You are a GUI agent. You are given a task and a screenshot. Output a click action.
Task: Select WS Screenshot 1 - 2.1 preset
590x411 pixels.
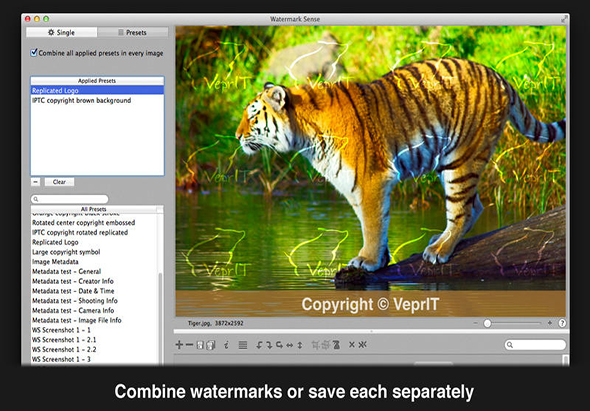coord(94,340)
